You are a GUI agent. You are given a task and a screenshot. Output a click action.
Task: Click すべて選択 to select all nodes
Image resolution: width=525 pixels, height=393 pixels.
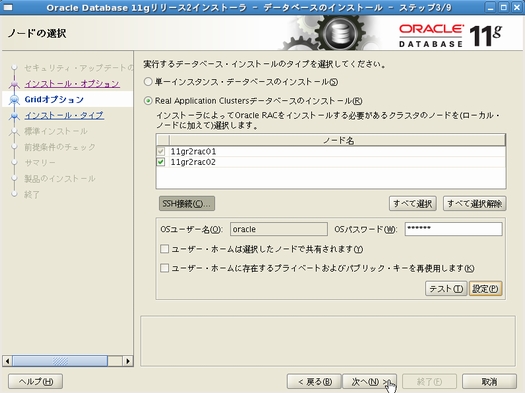[412, 204]
